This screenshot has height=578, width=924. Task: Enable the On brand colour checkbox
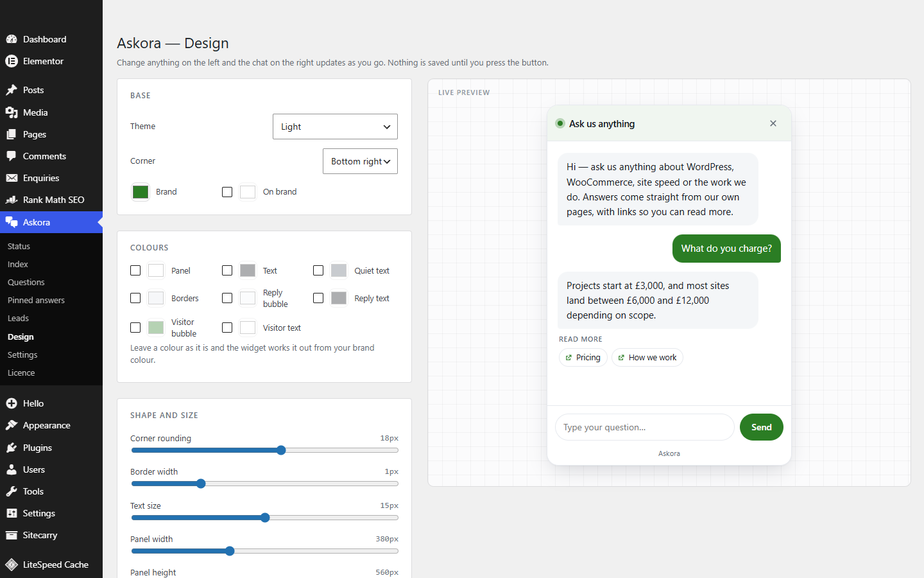[x=227, y=192]
